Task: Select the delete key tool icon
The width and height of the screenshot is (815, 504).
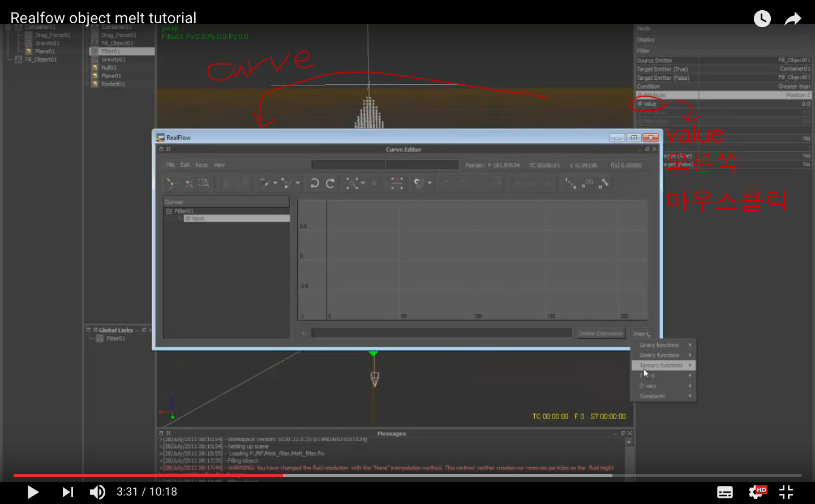Action: (188, 183)
